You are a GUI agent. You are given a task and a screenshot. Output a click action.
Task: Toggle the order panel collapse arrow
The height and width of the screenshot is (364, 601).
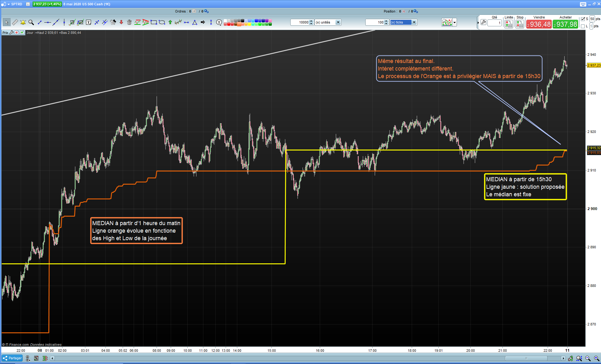point(478,23)
